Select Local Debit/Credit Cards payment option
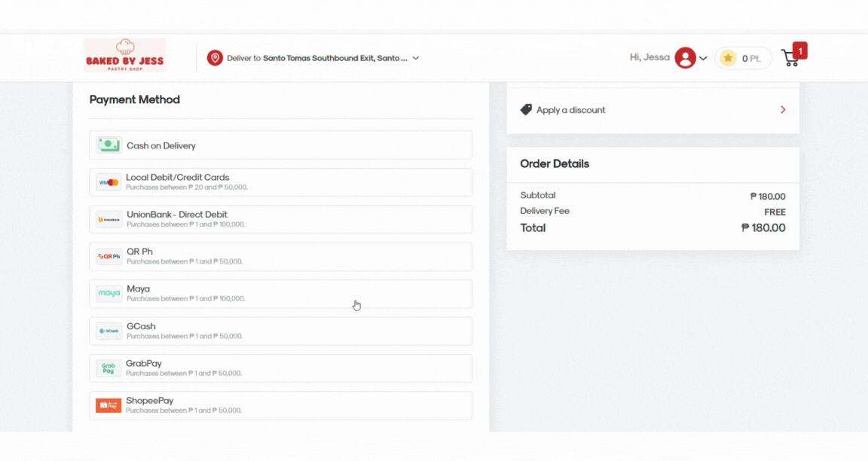 coord(280,182)
